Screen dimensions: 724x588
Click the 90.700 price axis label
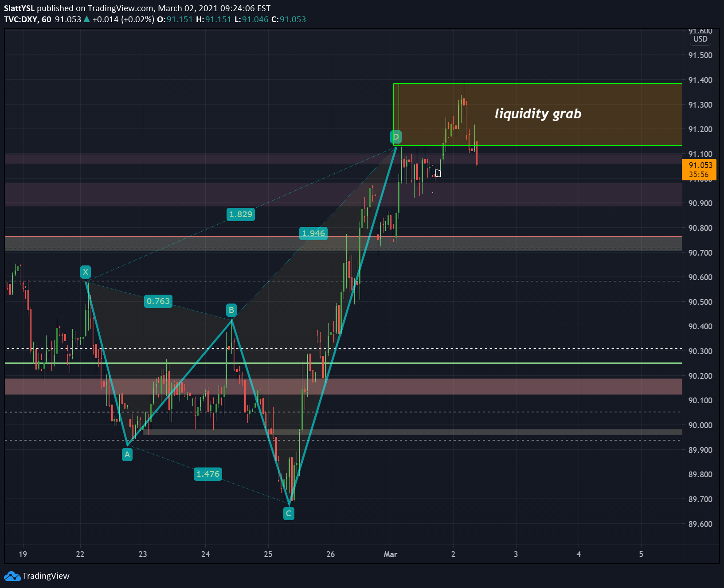[700, 253]
